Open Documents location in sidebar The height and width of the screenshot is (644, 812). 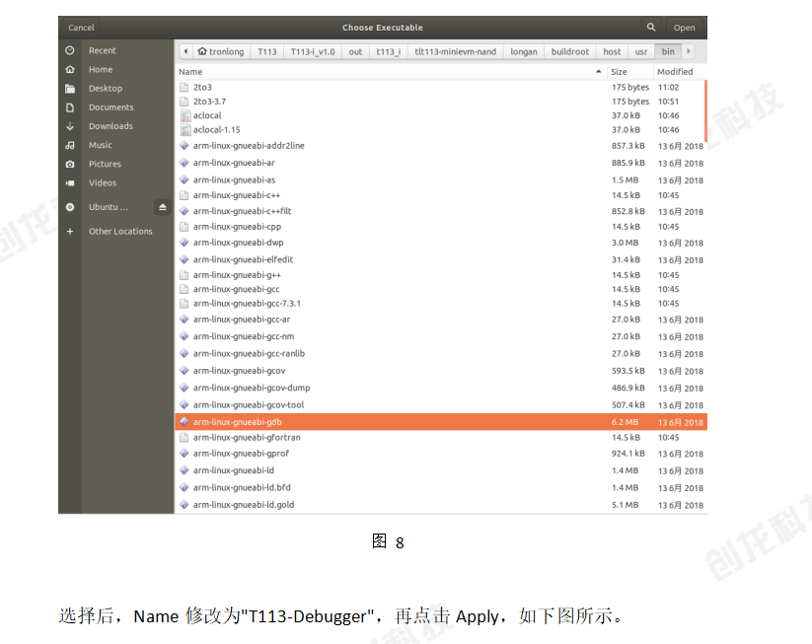click(111, 107)
